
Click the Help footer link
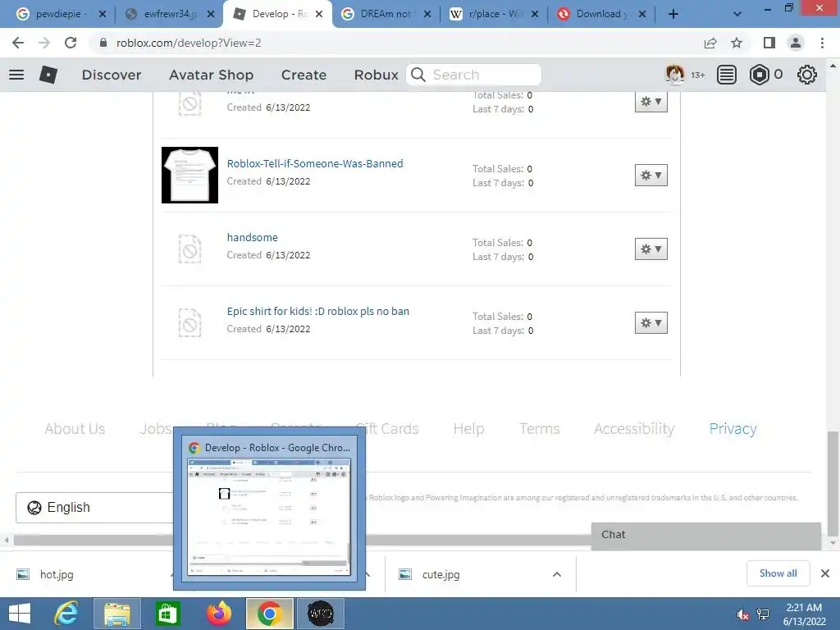coord(468,428)
